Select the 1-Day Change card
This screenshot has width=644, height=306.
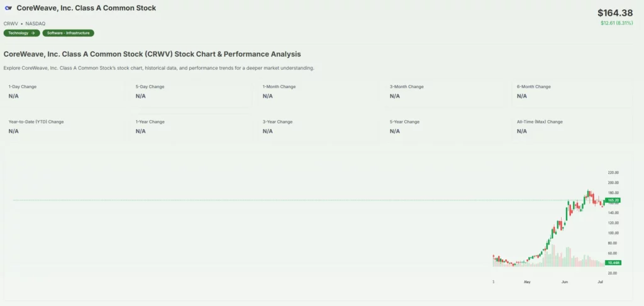tap(64, 92)
